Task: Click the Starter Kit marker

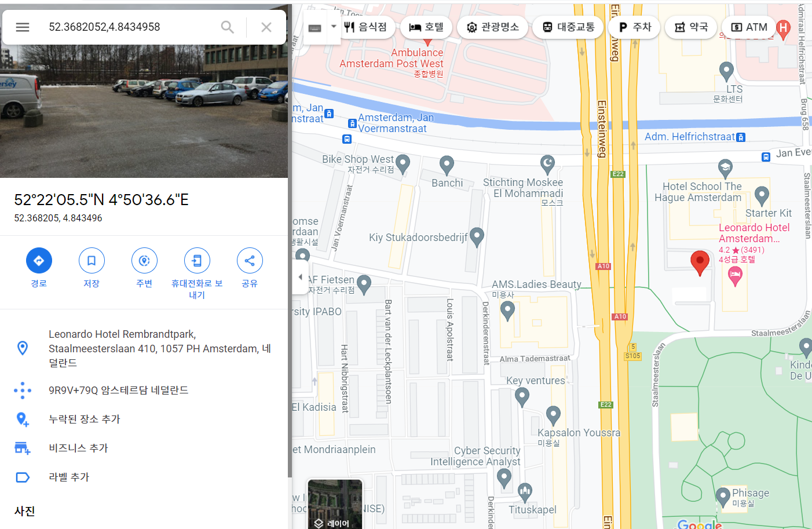Action: (762, 196)
